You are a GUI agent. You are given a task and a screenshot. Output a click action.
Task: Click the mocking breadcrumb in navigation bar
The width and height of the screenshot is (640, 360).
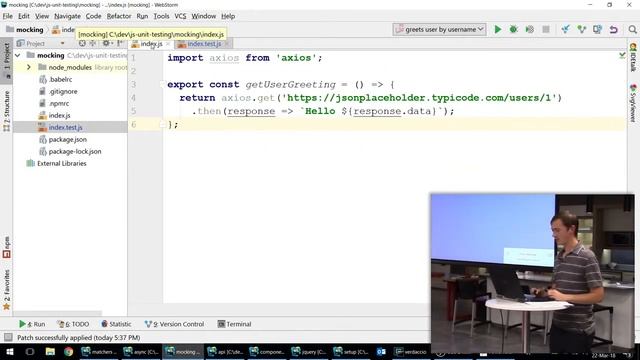pyautogui.click(x=25, y=29)
